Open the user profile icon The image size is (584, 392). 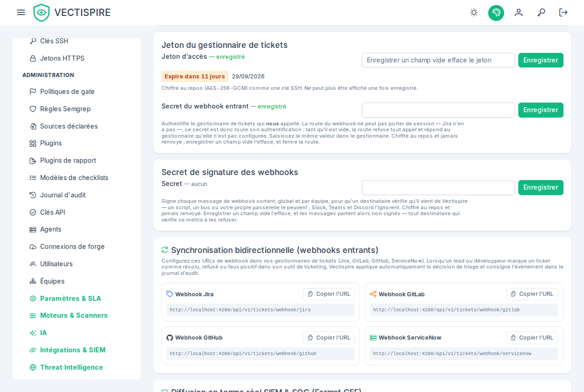click(519, 12)
